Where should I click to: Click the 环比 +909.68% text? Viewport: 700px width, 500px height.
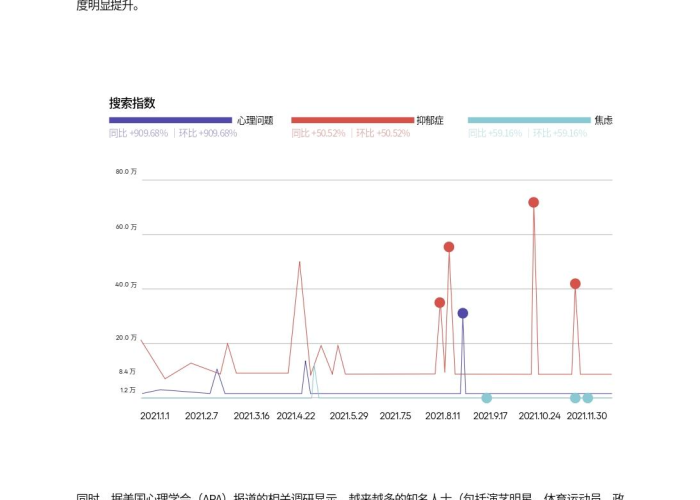click(x=208, y=133)
